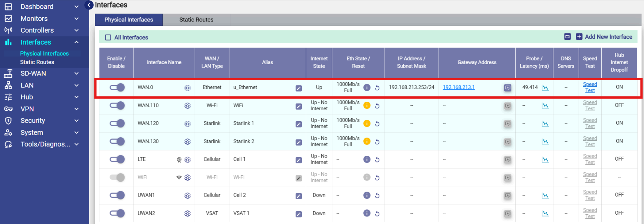Viewport: 644px width, 224px height.
Task: Edit alias of Starlink 1 interface
Action: coord(298,124)
